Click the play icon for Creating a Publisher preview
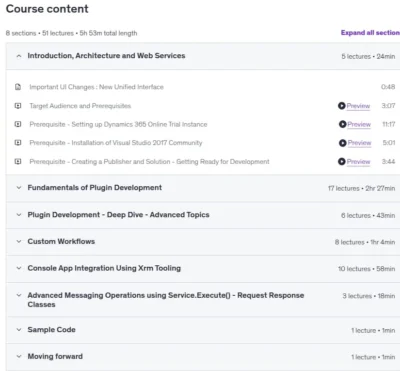Screen dimensions: 400x371 (x=342, y=161)
